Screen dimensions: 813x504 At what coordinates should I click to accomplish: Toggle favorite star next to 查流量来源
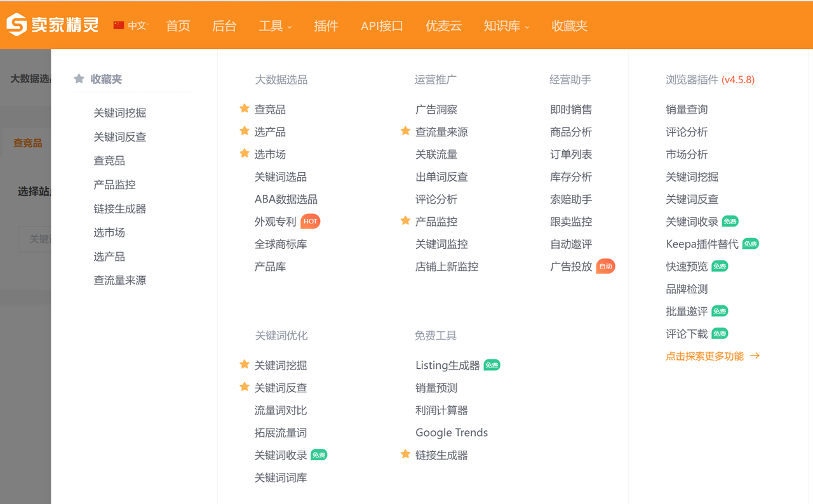(405, 131)
